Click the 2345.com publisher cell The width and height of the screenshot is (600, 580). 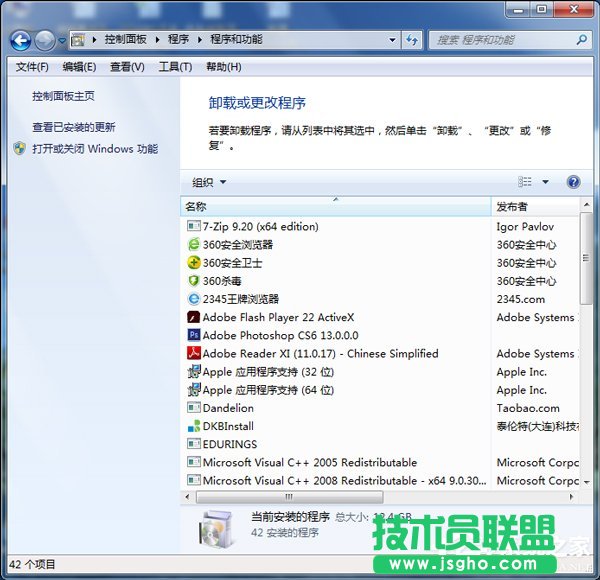(x=520, y=299)
